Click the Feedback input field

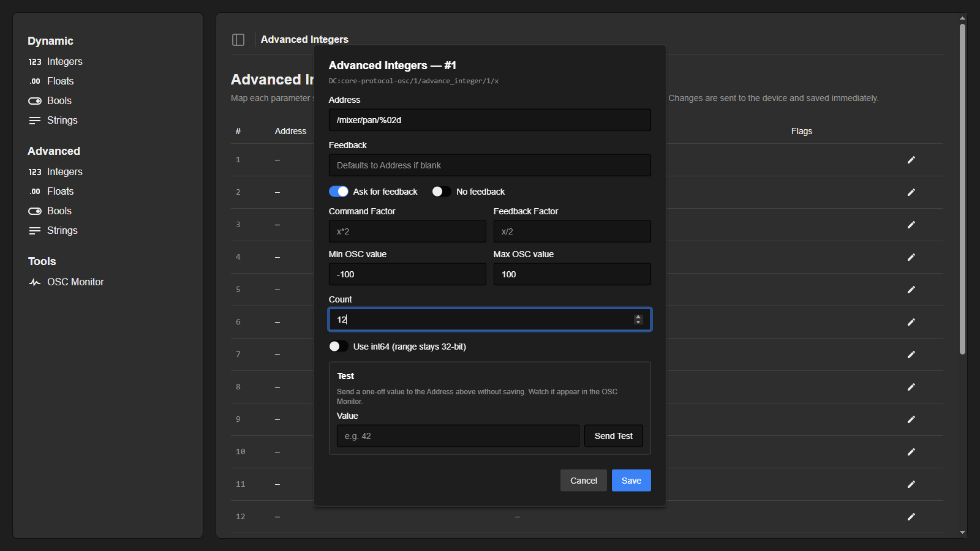coord(490,165)
